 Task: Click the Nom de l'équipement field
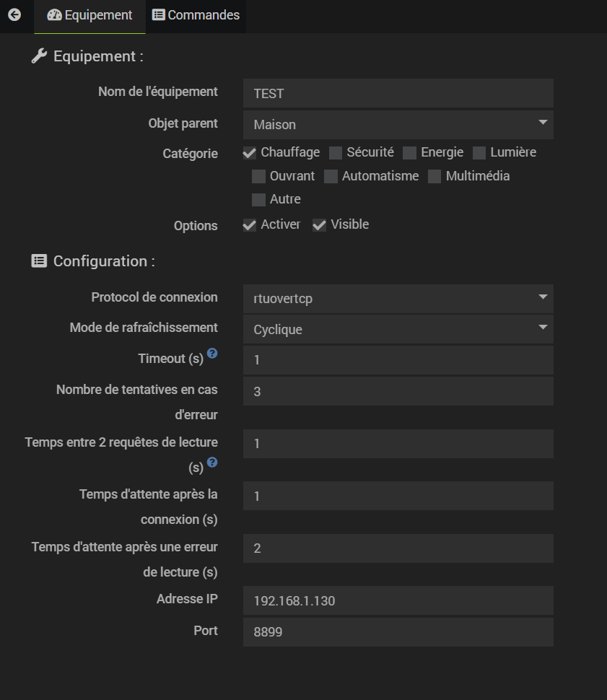coord(398,94)
